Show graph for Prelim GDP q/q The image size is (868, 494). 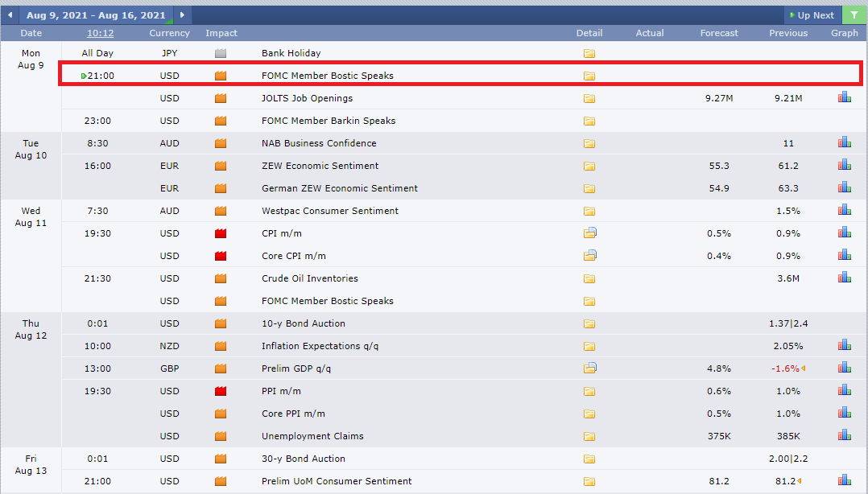click(x=844, y=368)
